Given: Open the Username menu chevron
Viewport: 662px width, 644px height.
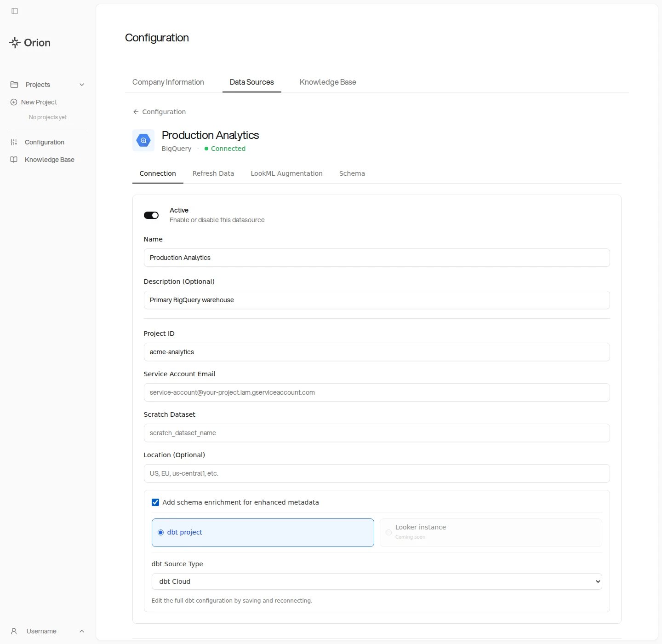Looking at the screenshot, I should (82, 631).
